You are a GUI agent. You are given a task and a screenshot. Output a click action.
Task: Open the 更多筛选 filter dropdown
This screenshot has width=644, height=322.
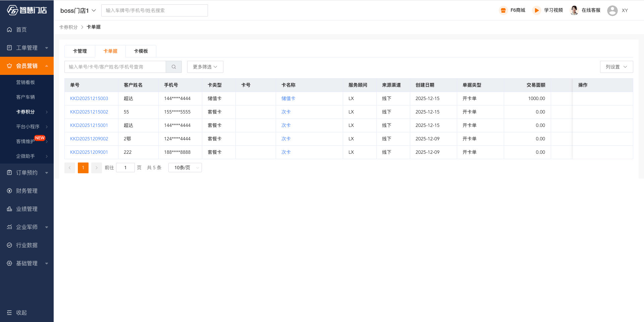pos(205,67)
